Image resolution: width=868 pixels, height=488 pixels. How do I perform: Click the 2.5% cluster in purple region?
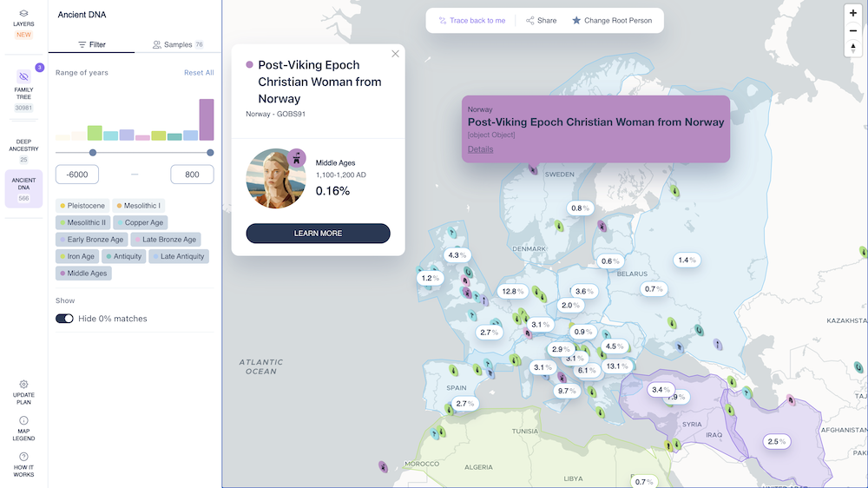click(x=777, y=441)
